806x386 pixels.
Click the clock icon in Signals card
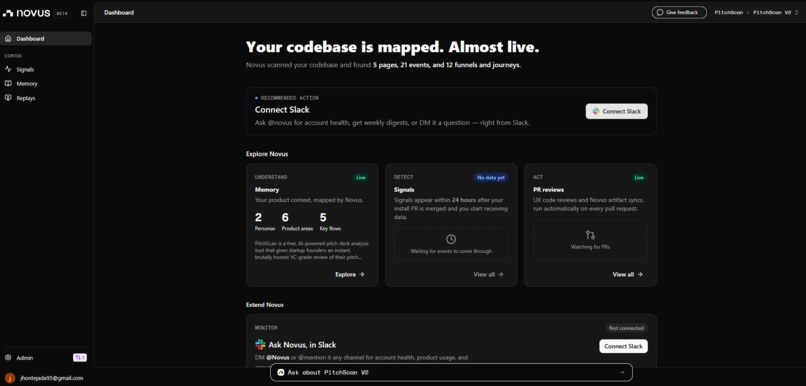[x=451, y=239]
